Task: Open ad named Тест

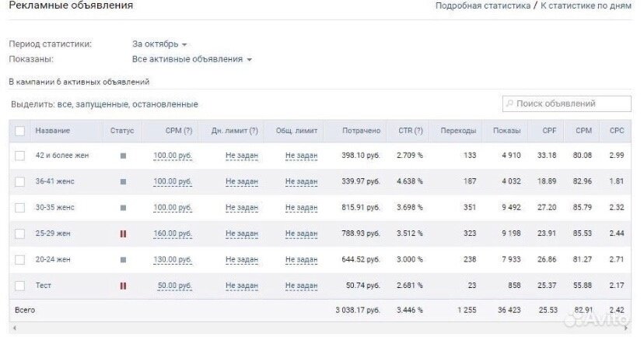Action: tap(43, 285)
